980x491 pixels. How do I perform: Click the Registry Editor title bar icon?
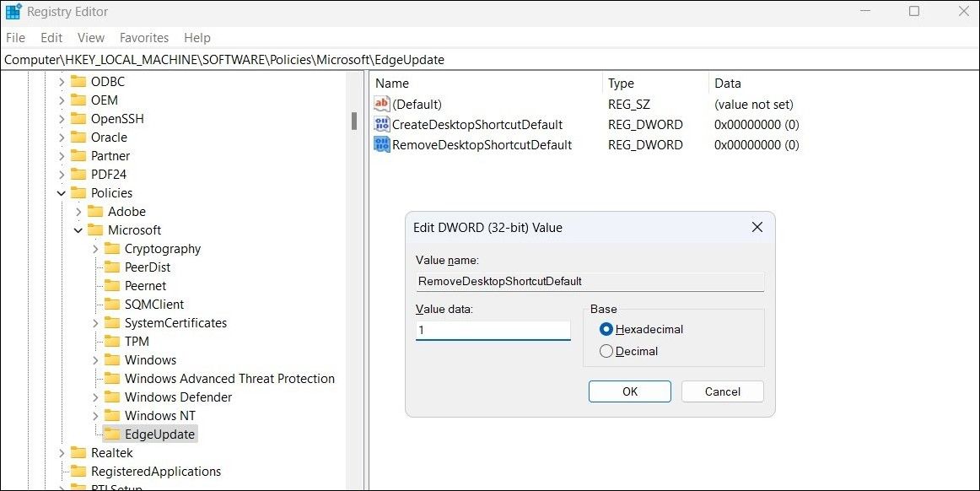(14, 11)
